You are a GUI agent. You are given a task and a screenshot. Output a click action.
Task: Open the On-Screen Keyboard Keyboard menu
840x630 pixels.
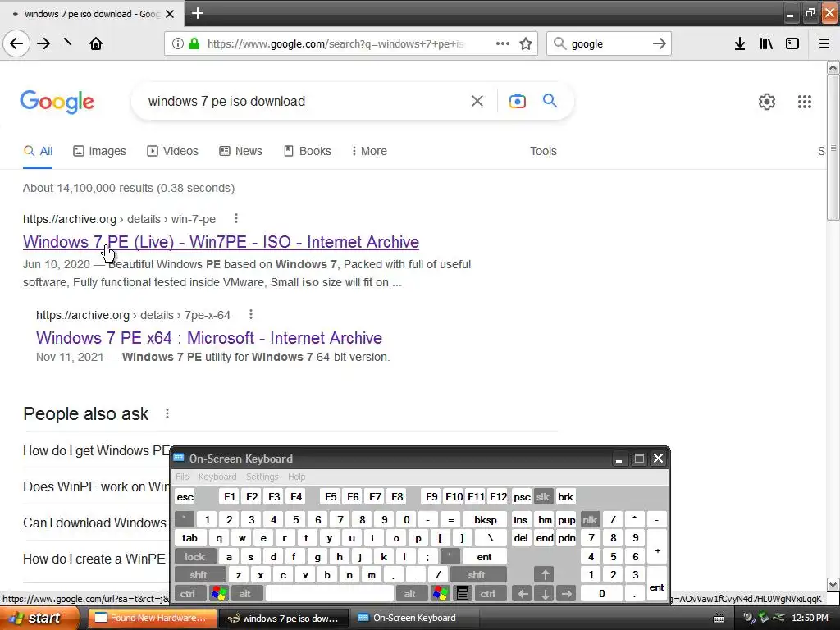(x=217, y=477)
